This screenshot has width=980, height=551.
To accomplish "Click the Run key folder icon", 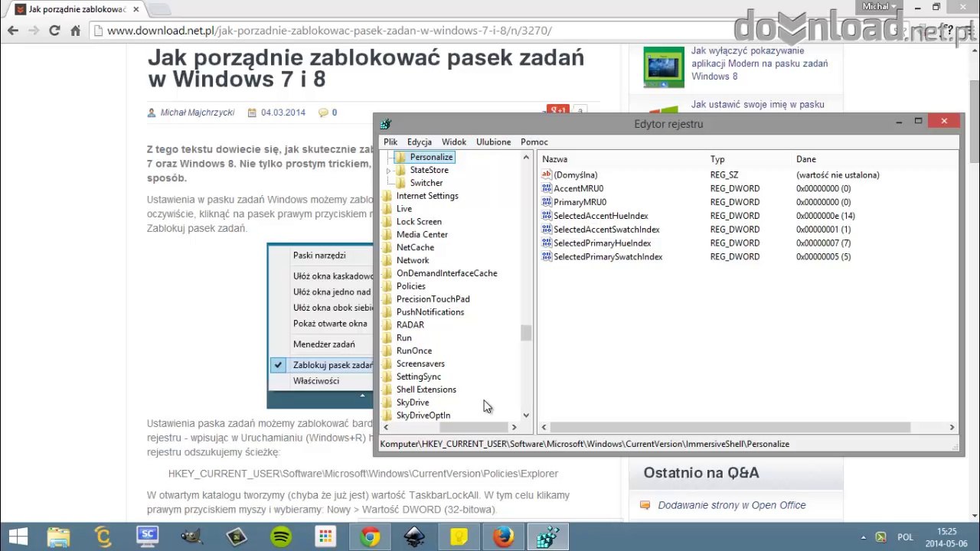I will pyautogui.click(x=387, y=337).
